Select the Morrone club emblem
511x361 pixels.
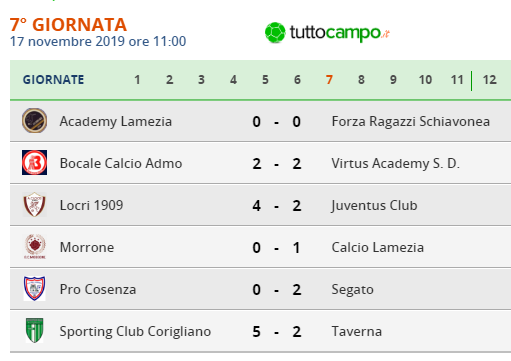point(35,247)
